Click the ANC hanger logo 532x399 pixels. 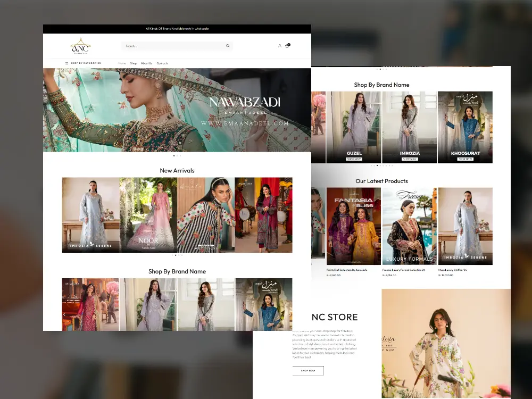click(x=80, y=46)
